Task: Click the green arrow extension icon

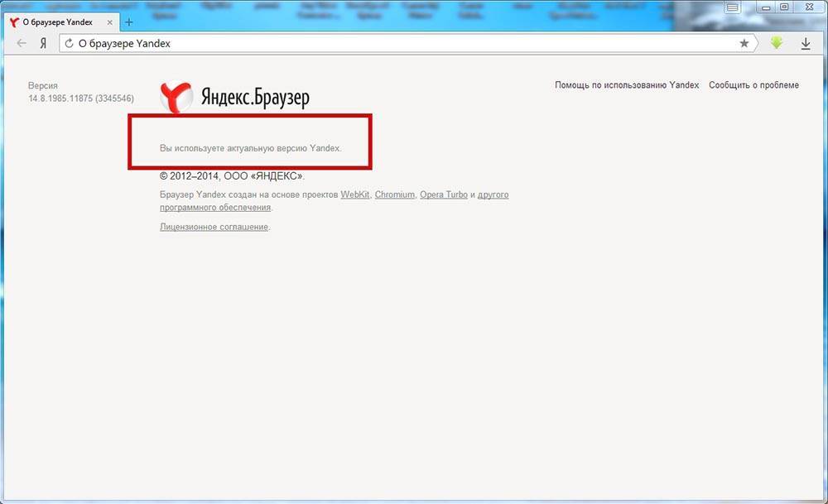Action: 777,43
